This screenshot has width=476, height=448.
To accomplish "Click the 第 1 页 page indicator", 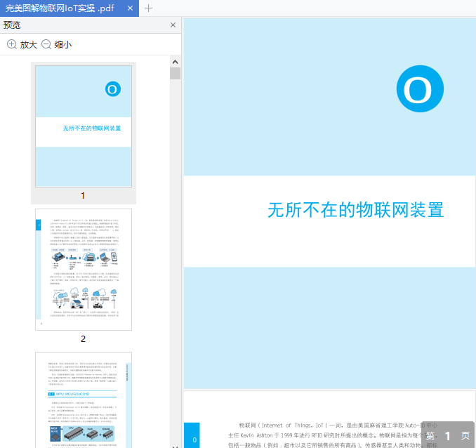I will [x=448, y=435].
